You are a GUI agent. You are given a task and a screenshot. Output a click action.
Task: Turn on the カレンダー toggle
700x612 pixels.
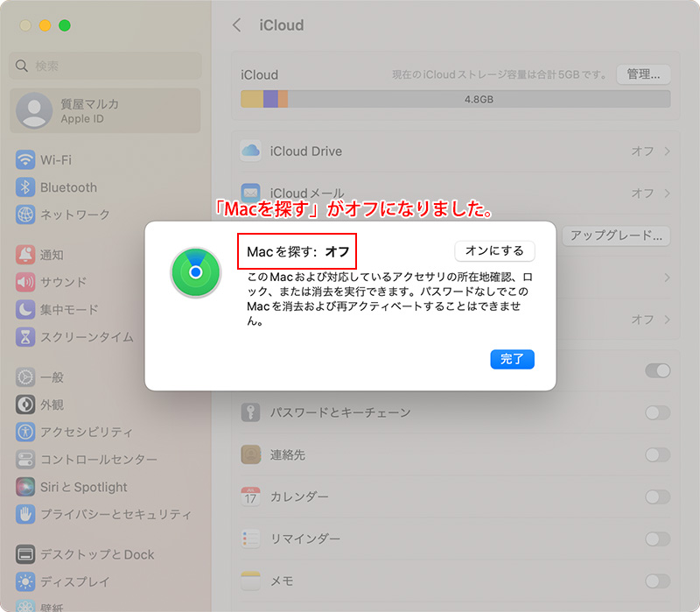tap(657, 496)
